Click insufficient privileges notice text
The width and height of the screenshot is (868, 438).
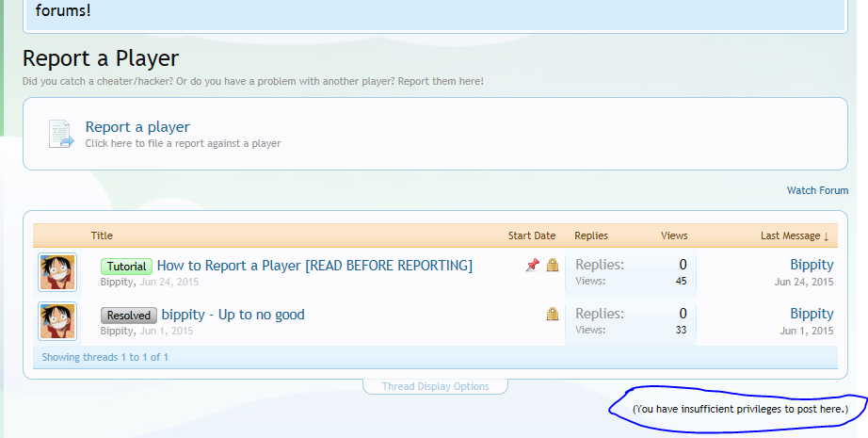740,409
